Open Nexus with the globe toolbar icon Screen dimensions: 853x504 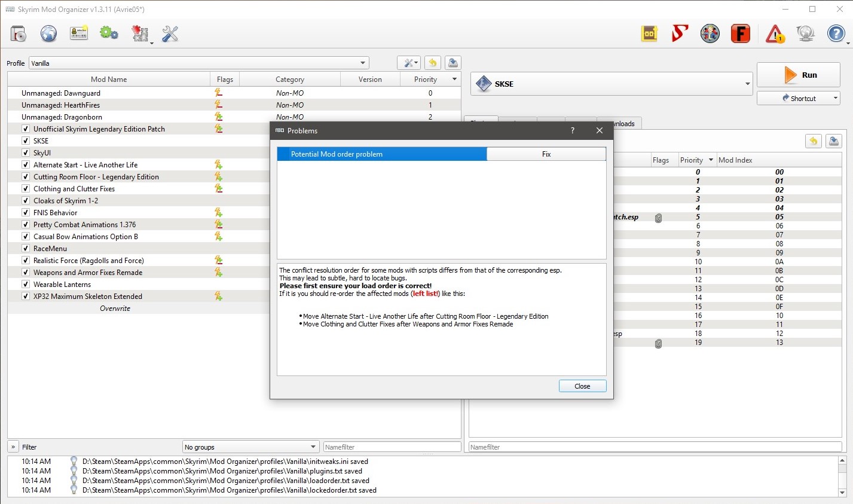coord(49,34)
